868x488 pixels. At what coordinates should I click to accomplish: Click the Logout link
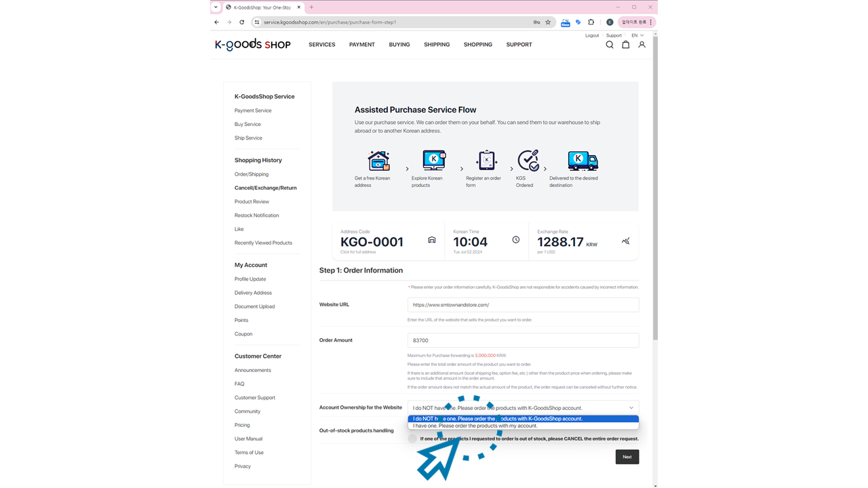click(x=592, y=35)
